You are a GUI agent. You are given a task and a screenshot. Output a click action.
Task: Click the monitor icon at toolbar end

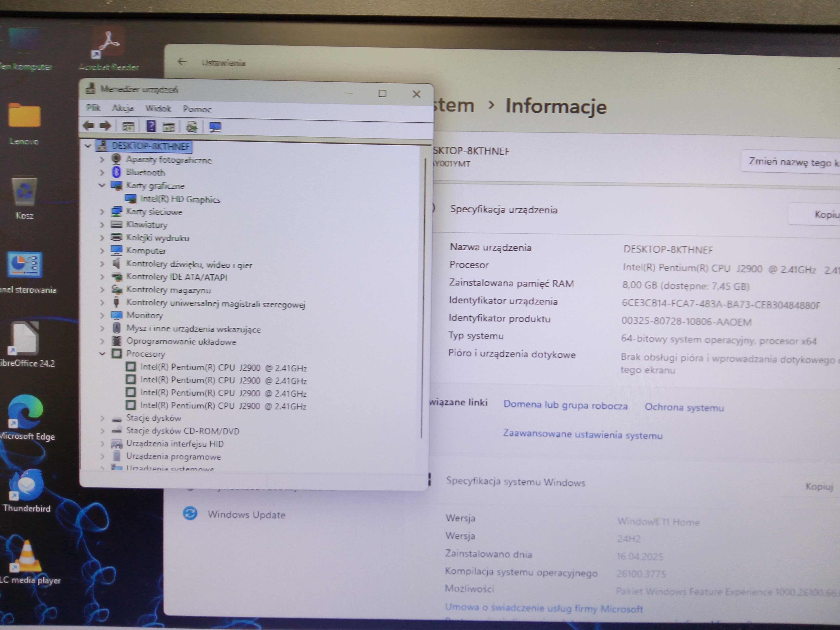(x=215, y=127)
